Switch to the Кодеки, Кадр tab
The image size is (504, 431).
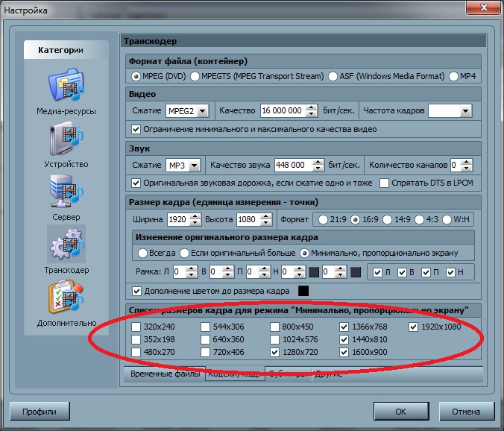(x=233, y=374)
